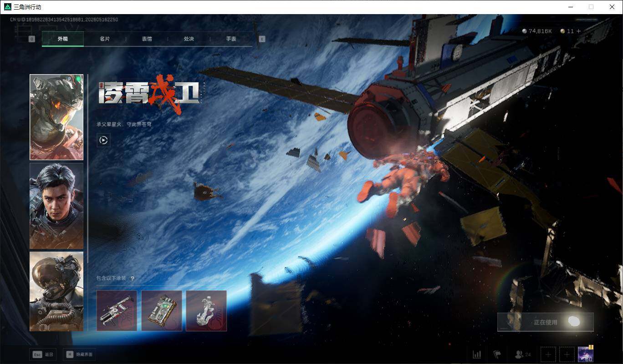The image size is (623, 364).
Task: Click the second empty squad invite slot
Action: click(567, 354)
